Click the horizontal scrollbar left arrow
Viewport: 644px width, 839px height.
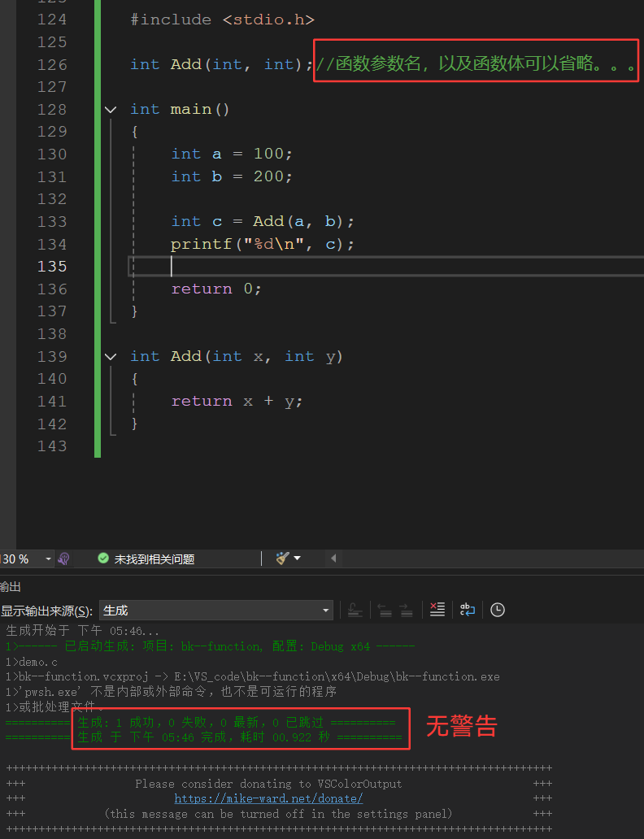pyautogui.click(x=333, y=559)
